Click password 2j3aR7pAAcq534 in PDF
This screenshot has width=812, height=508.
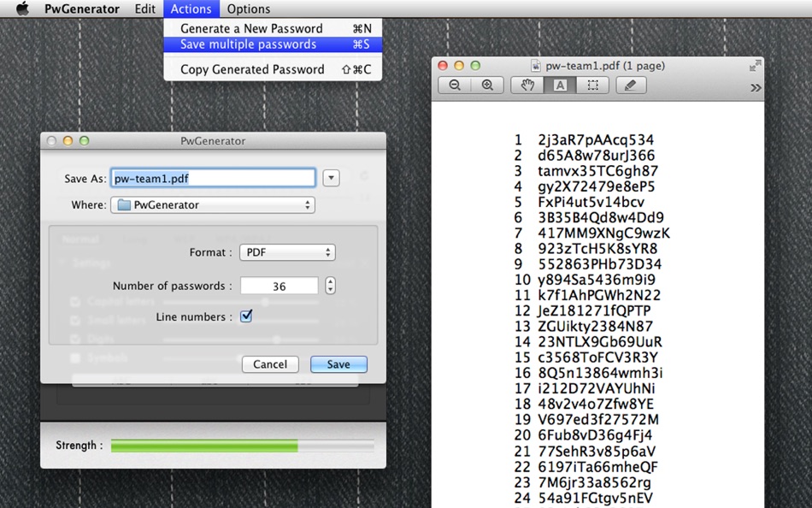[596, 140]
